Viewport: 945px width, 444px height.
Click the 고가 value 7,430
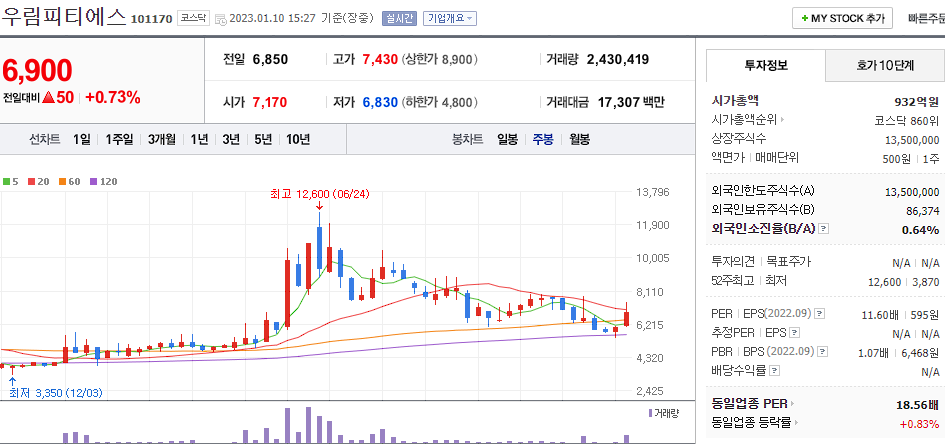click(380, 60)
